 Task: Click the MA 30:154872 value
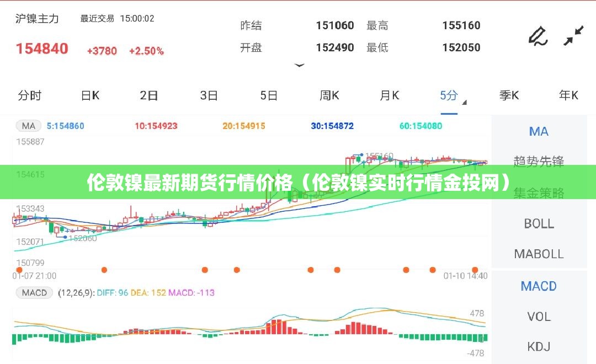click(332, 126)
